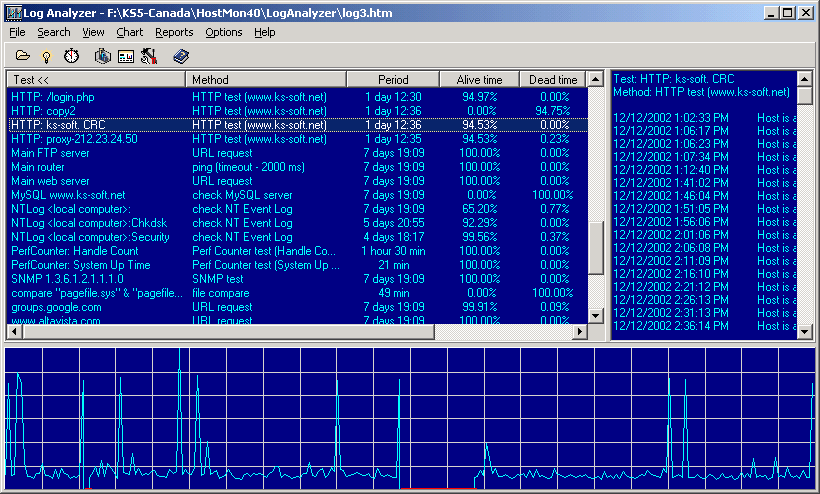The height and width of the screenshot is (494, 820).
Task: Open options via the tools hammer icon
Action: click(x=149, y=56)
